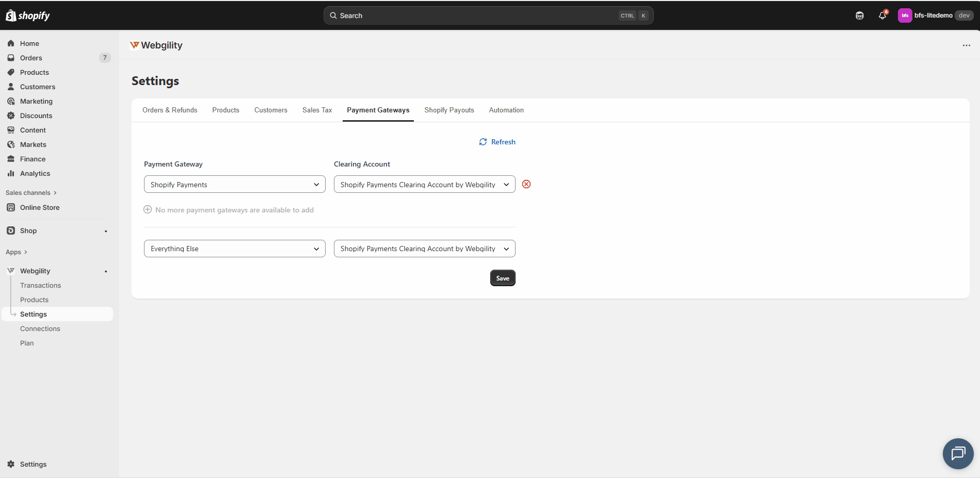Image resolution: width=980 pixels, height=478 pixels.
Task: Click the Analytics sidebar item
Action: (35, 173)
